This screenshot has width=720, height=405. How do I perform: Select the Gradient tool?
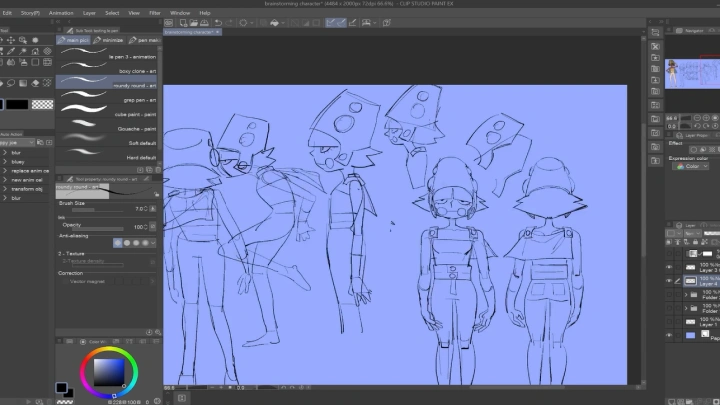[22, 83]
